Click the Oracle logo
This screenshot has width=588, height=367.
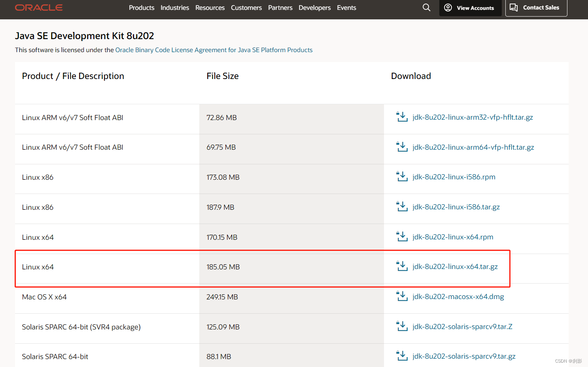[38, 7]
